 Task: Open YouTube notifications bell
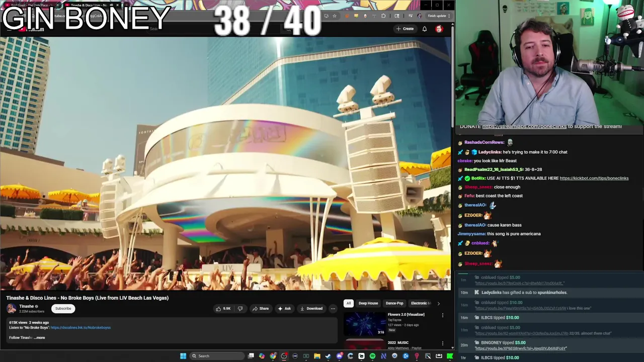pyautogui.click(x=425, y=29)
